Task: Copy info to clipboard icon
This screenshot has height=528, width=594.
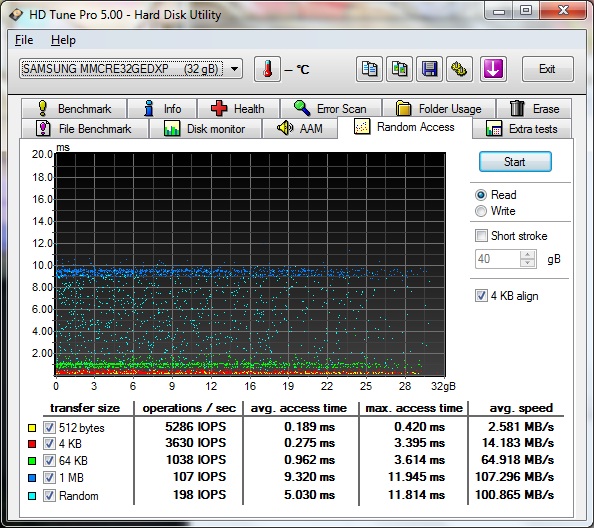Action: point(369,69)
